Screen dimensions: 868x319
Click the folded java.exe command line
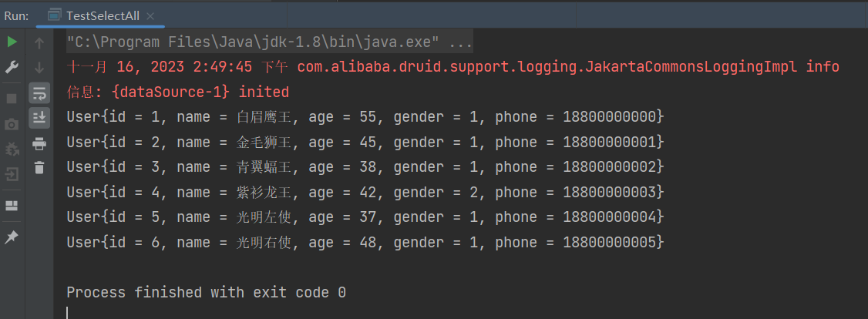pyautogui.click(x=269, y=42)
